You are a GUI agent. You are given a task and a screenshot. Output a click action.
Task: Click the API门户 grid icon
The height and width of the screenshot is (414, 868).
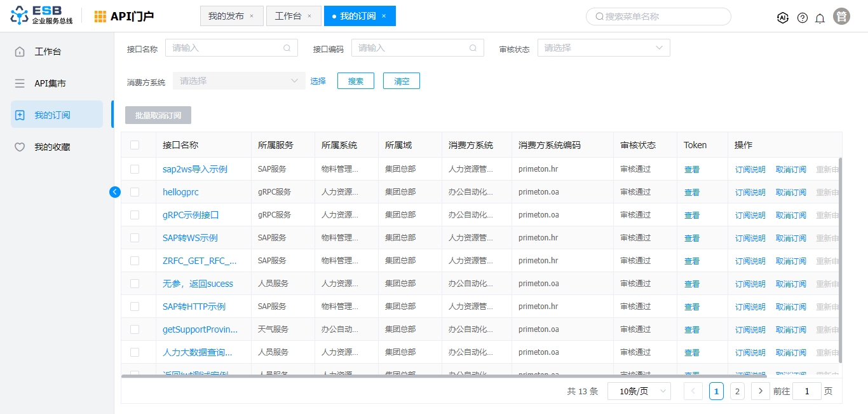pos(100,17)
